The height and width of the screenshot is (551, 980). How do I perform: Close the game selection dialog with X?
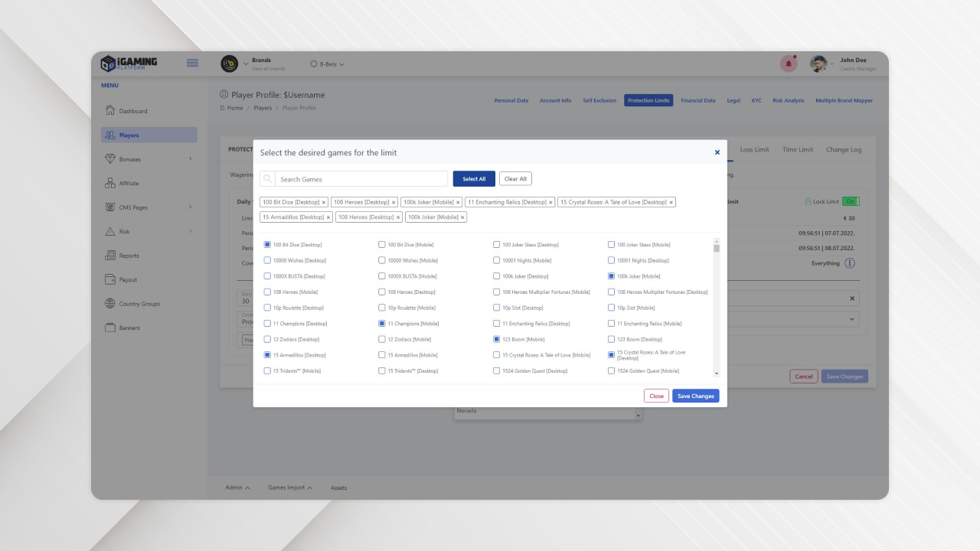(717, 152)
